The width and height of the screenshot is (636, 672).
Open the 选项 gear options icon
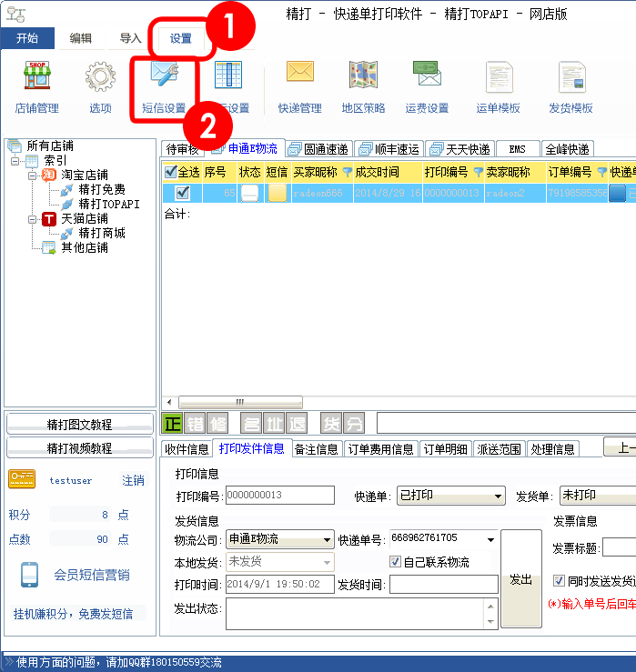pos(100,76)
